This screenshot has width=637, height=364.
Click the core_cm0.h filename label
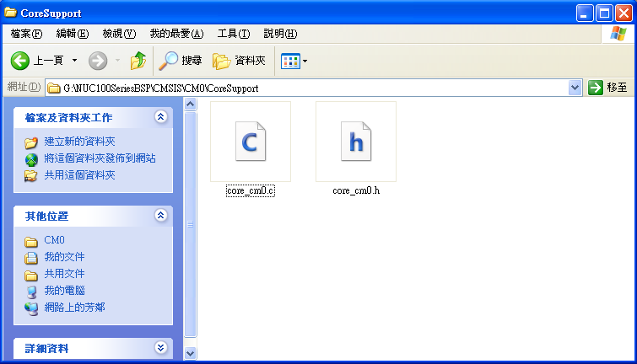click(356, 190)
